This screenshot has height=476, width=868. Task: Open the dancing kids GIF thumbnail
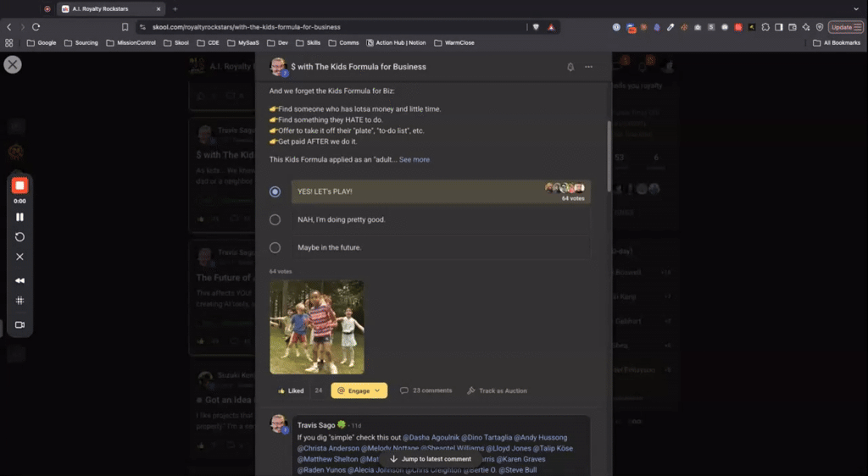click(x=317, y=327)
